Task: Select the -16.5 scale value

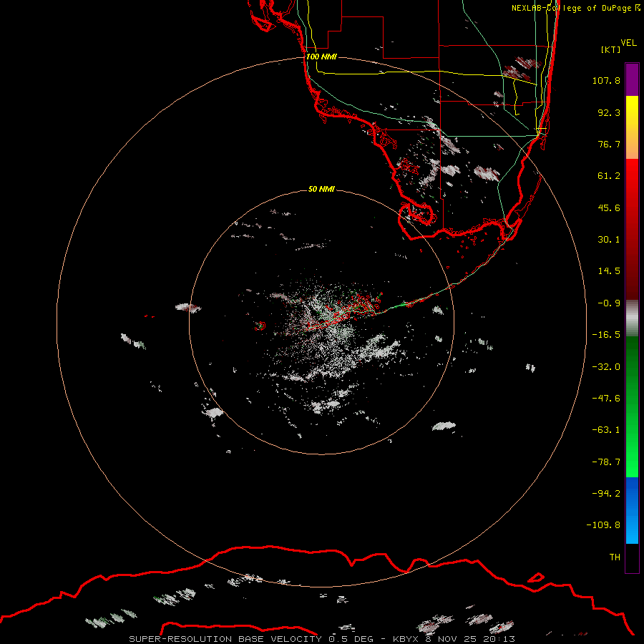Action: click(x=606, y=335)
